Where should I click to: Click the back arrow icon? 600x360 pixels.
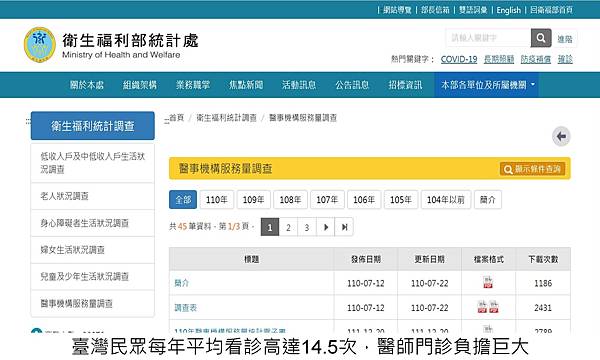click(x=561, y=136)
